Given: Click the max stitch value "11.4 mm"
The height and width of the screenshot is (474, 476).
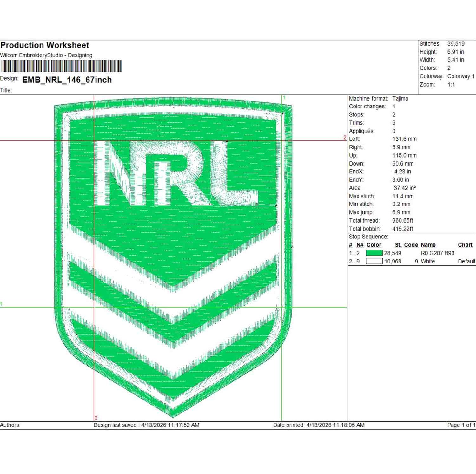Looking at the screenshot, I should (x=403, y=197).
